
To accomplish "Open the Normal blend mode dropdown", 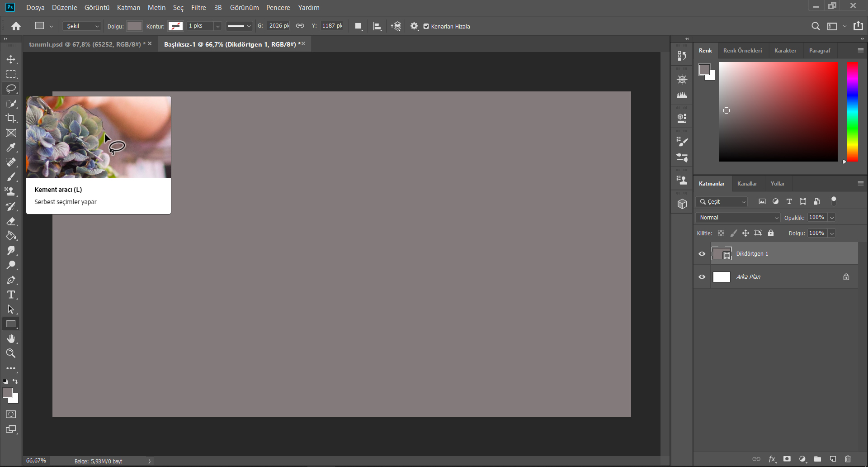I will (737, 217).
